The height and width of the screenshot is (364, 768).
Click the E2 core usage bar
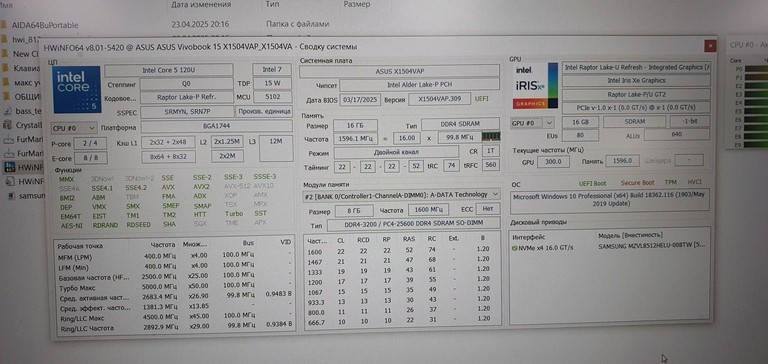pos(756,85)
